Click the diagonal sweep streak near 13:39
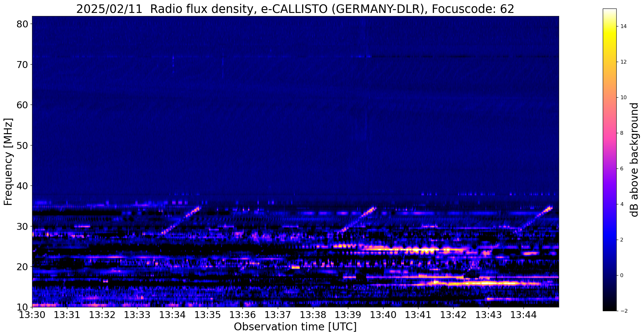This screenshot has height=336, width=644. [x=357, y=220]
